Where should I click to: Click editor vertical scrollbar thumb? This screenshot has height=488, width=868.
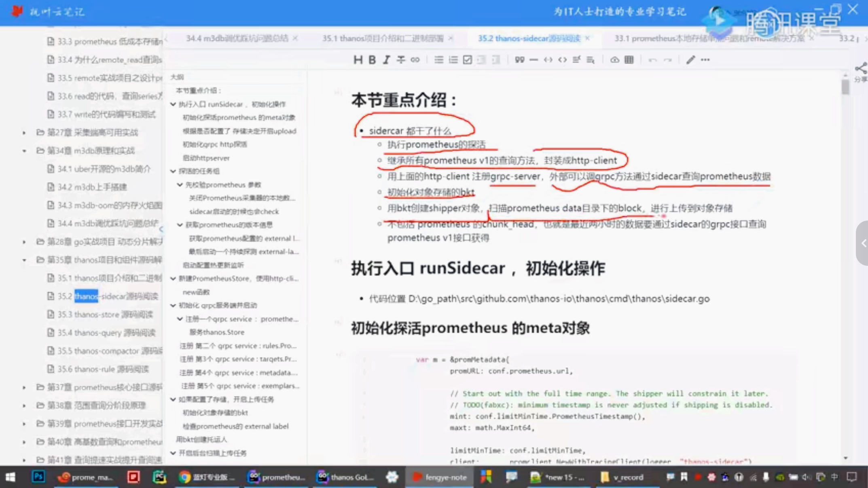845,87
